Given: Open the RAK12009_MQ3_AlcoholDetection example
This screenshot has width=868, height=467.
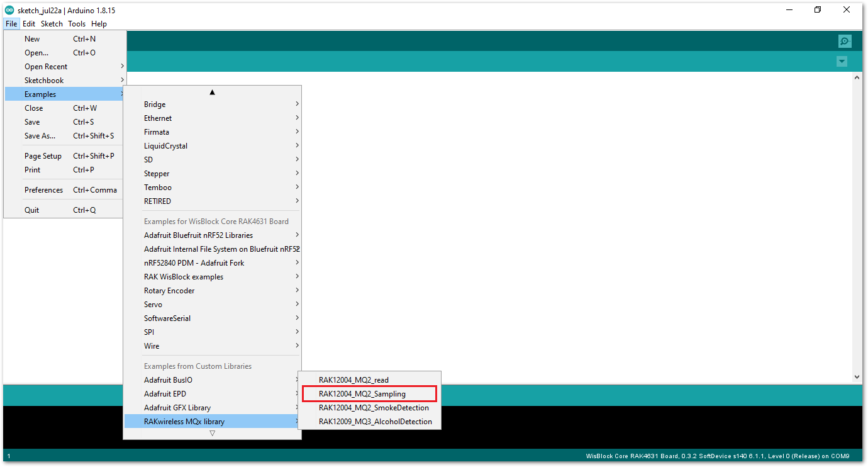Looking at the screenshot, I should point(370,422).
